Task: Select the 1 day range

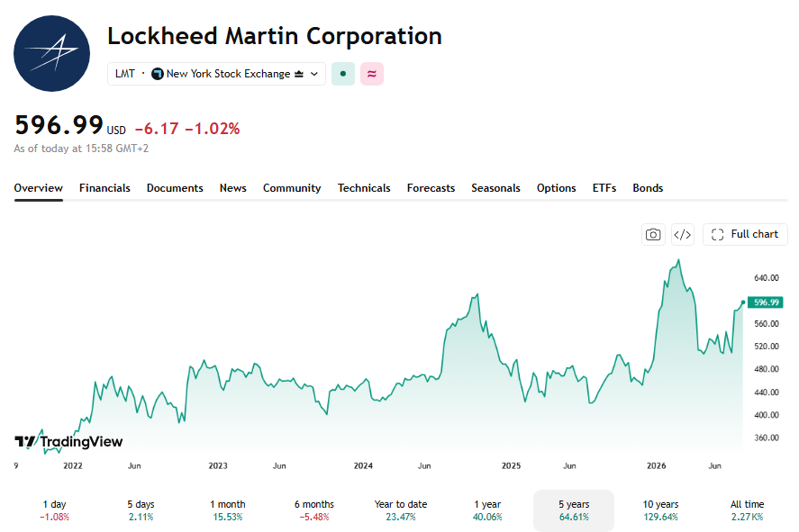Action: (55, 510)
